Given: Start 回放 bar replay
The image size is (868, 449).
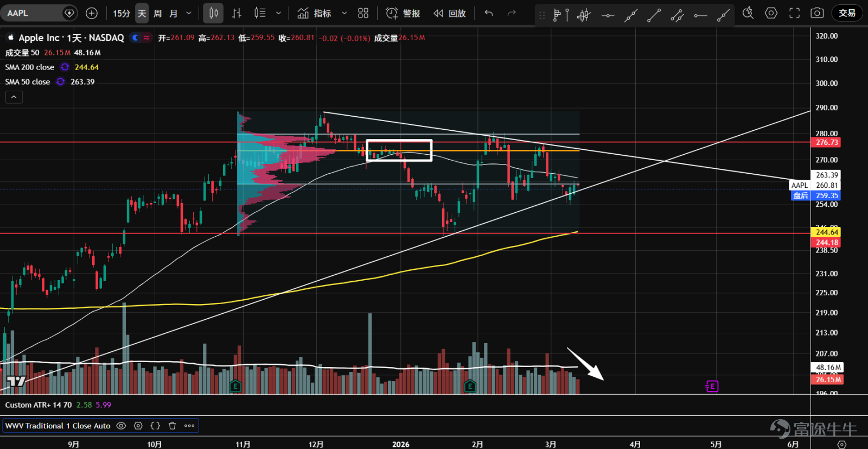Looking at the screenshot, I should (450, 13).
